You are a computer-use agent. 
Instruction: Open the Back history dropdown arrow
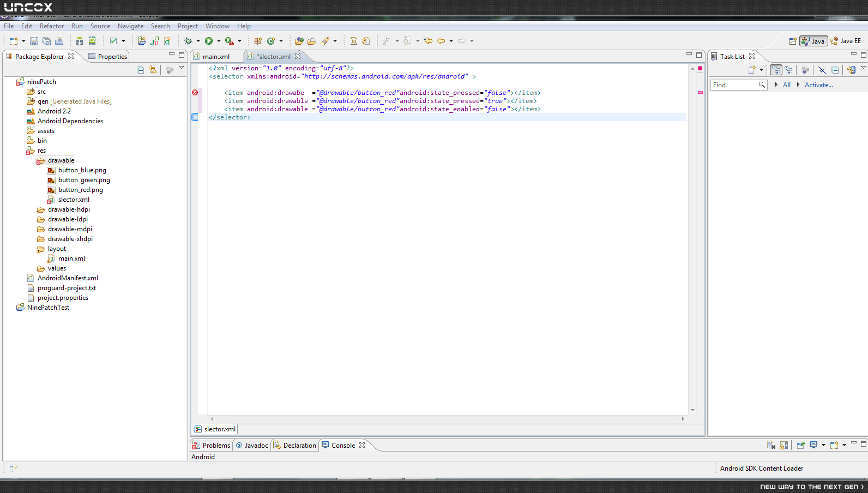tap(451, 41)
